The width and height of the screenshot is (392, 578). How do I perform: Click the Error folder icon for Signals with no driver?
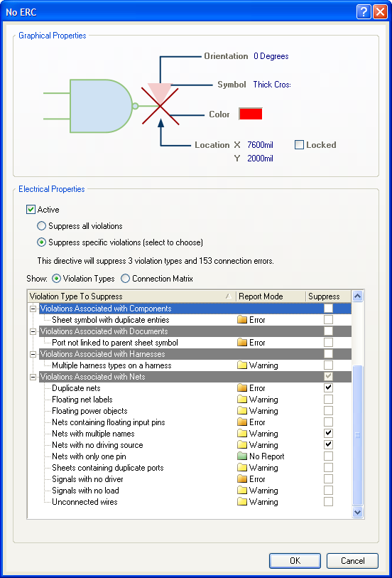242,479
